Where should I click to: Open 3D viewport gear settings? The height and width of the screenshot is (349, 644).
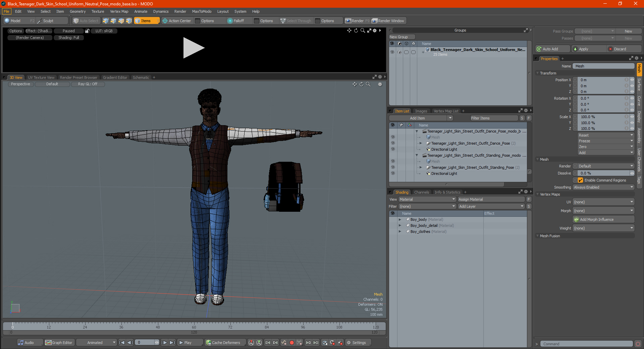point(380,84)
